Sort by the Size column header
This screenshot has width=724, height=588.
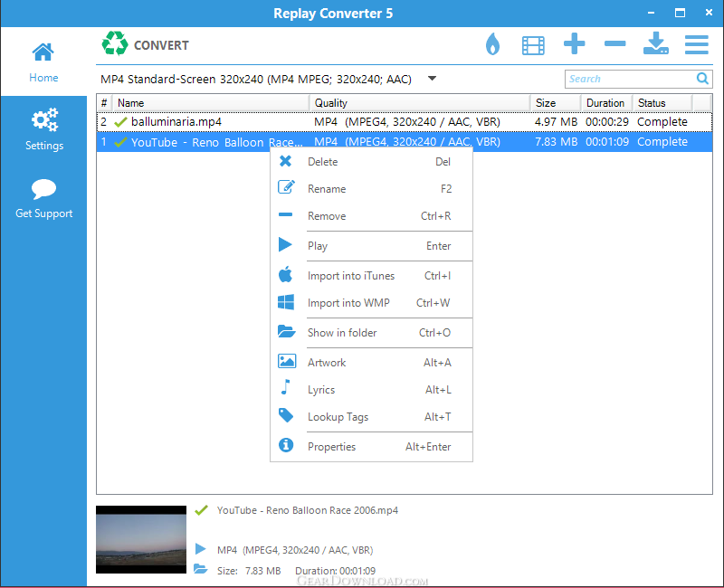(x=556, y=103)
